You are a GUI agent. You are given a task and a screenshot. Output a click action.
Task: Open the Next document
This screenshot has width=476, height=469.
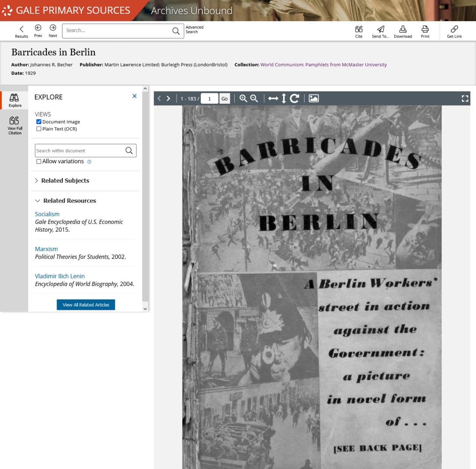tap(53, 31)
